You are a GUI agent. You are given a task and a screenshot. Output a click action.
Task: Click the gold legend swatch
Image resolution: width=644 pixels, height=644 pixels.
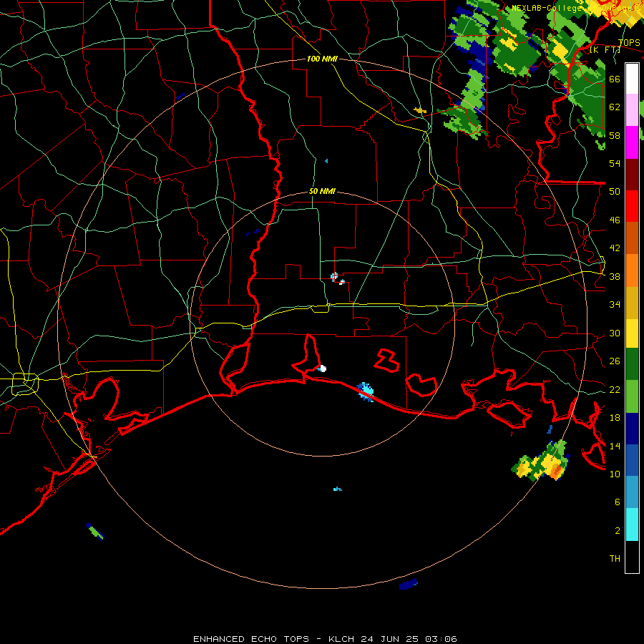coord(632,303)
